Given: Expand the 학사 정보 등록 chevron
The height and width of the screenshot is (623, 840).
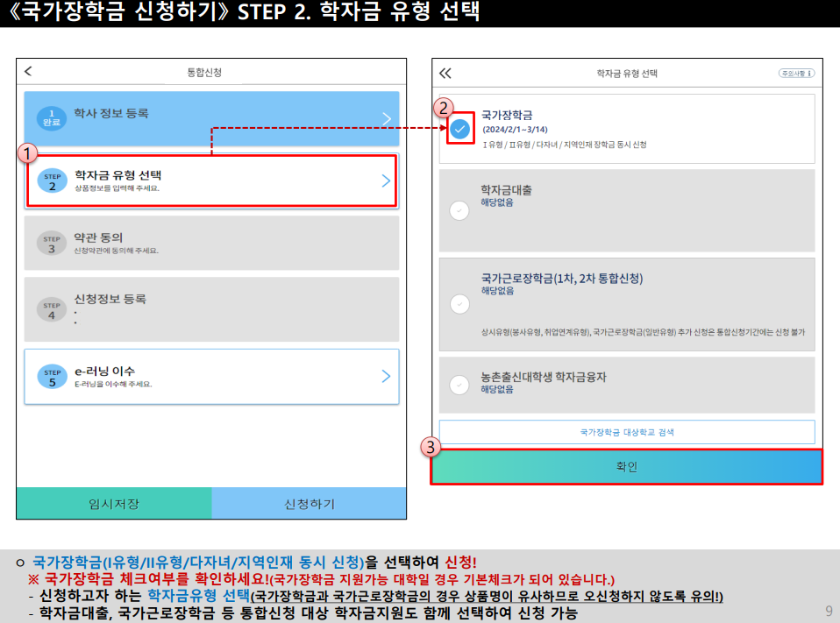Looking at the screenshot, I should click(388, 117).
